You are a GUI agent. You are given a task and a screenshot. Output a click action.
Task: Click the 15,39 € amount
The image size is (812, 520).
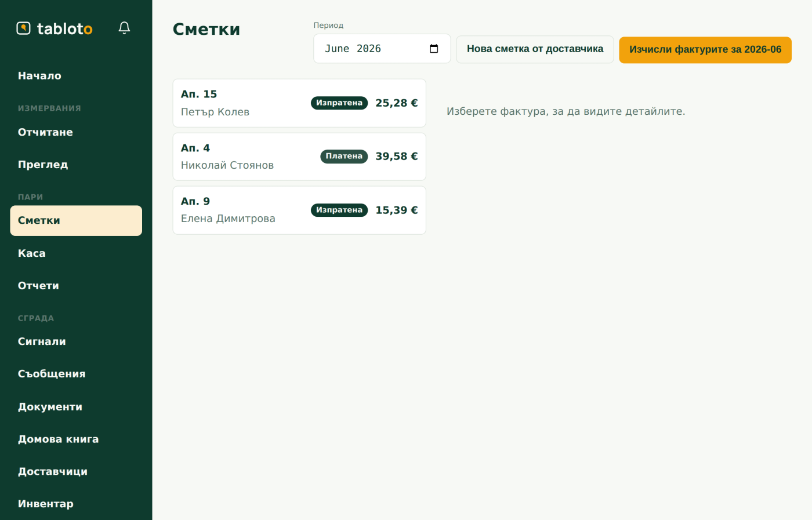tap(397, 210)
